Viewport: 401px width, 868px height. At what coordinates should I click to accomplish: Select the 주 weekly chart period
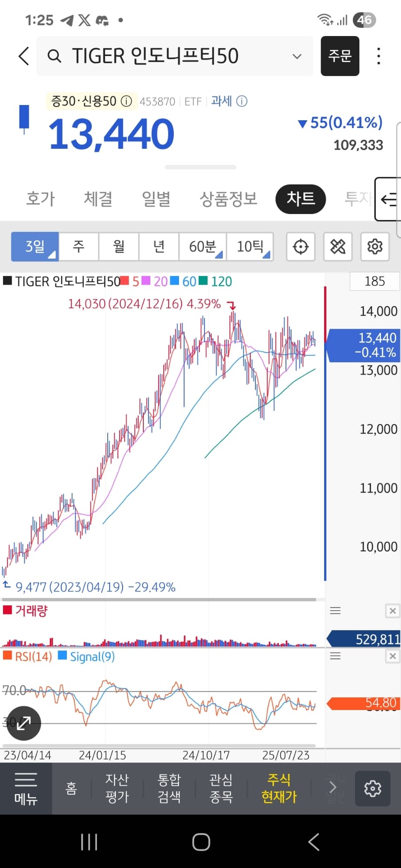click(x=79, y=247)
